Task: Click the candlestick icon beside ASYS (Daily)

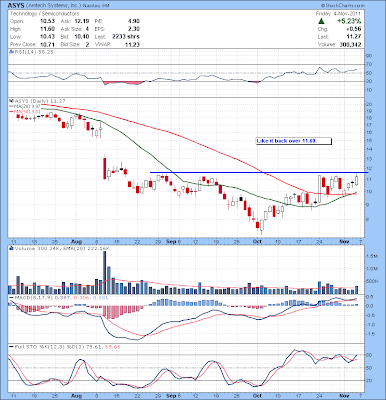Action: pyautogui.click(x=11, y=100)
